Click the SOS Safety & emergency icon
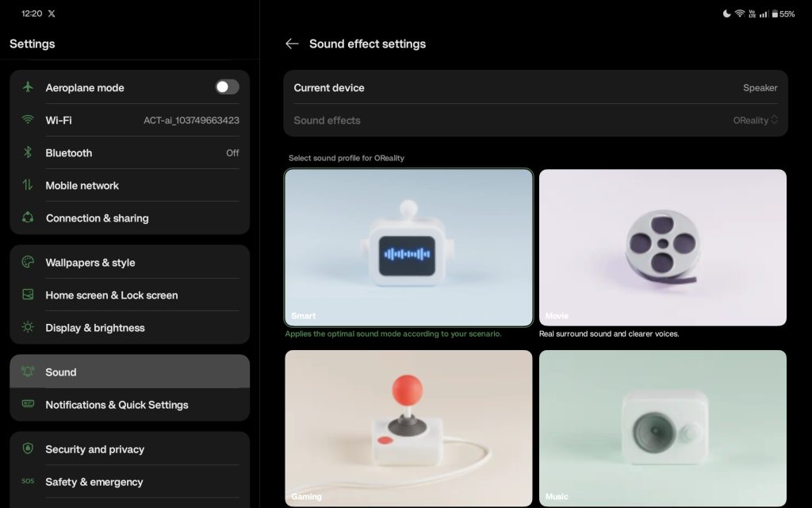Screen dimensions: 812x508 click(x=29, y=482)
